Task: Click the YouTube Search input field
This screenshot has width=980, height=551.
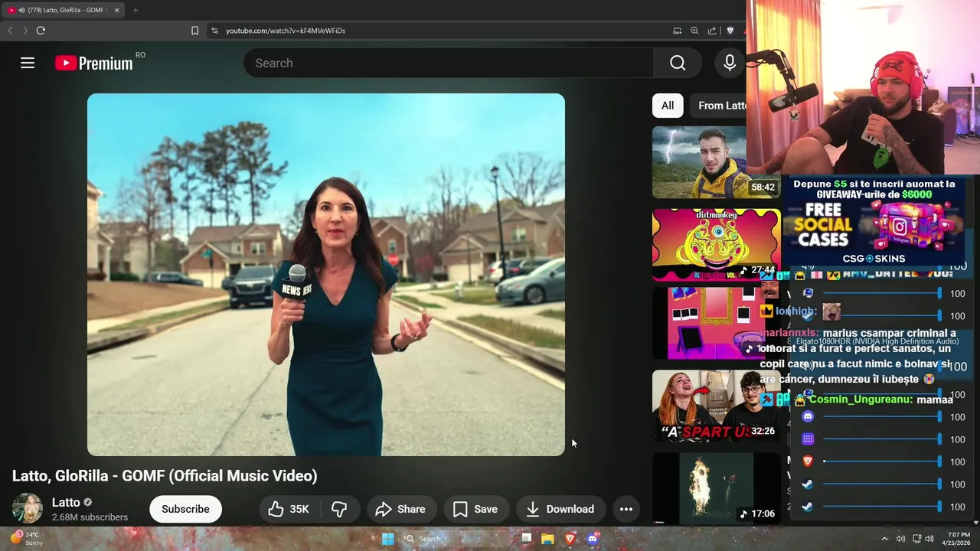Action: 448,63
